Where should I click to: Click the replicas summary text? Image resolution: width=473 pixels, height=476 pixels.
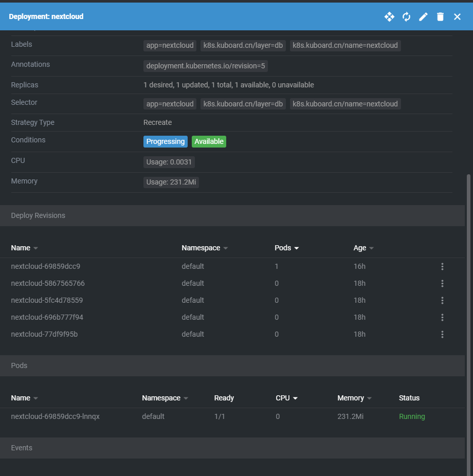coord(229,85)
